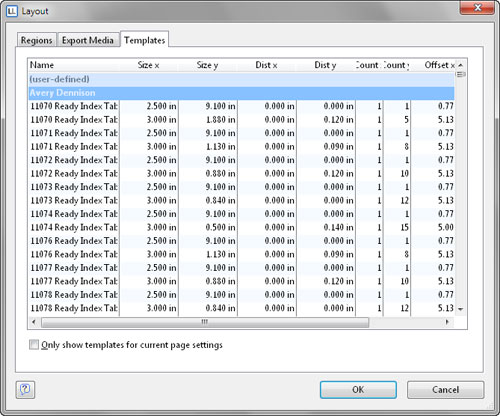Image resolution: width=500 pixels, height=416 pixels.
Task: Click the scroll down arrow of list
Action: (461, 309)
